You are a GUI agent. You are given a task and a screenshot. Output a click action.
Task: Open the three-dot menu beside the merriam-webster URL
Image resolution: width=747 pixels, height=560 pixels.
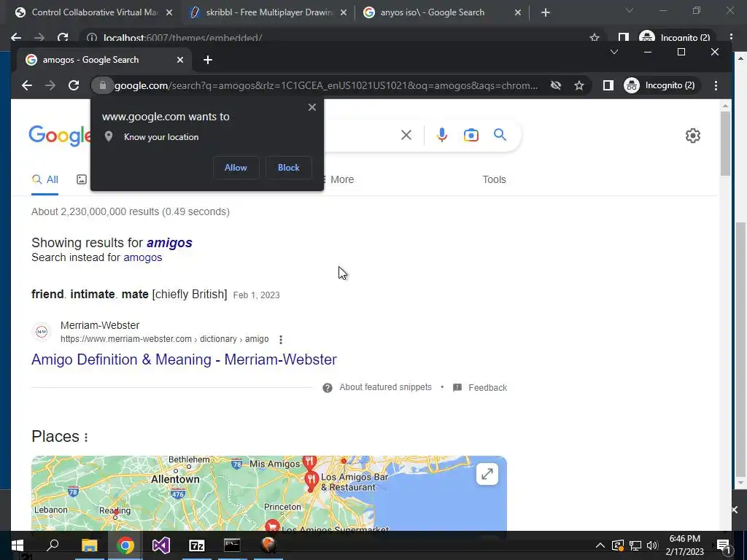point(281,340)
